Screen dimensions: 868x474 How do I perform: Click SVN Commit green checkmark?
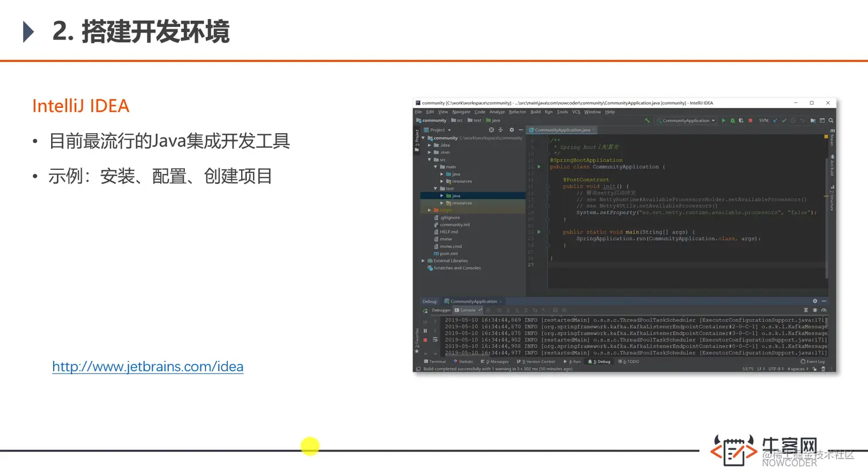point(784,121)
